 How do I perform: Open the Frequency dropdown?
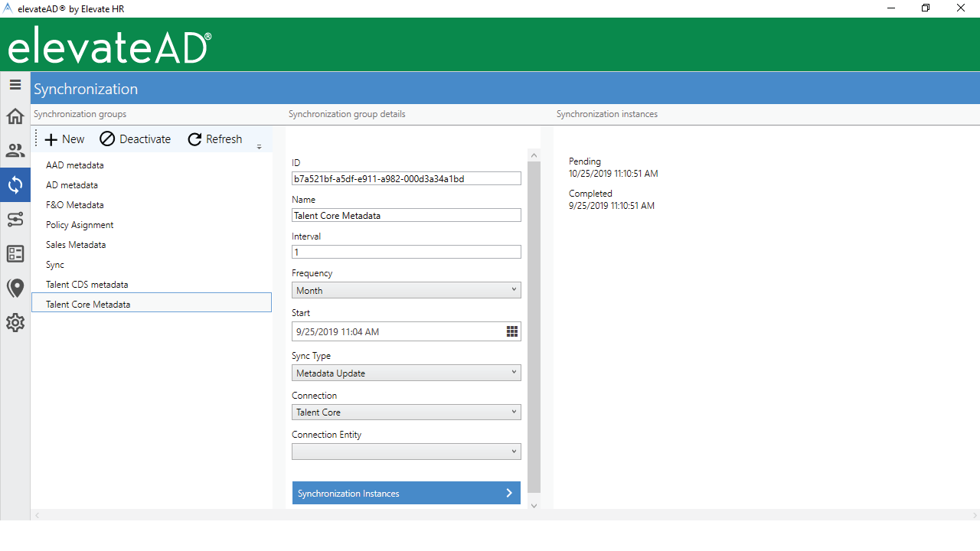coord(407,290)
